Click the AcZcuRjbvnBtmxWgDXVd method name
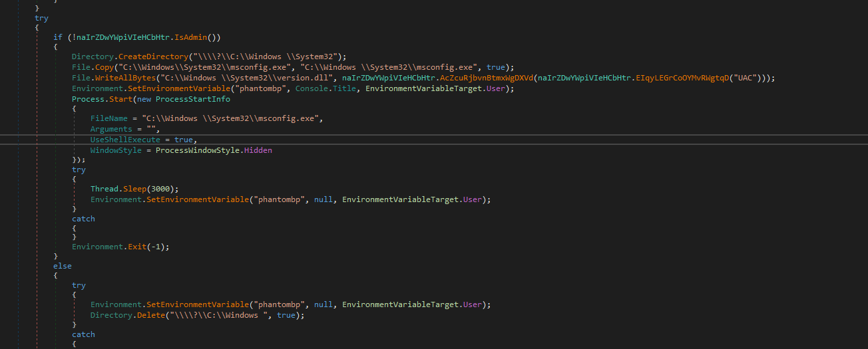 point(487,78)
